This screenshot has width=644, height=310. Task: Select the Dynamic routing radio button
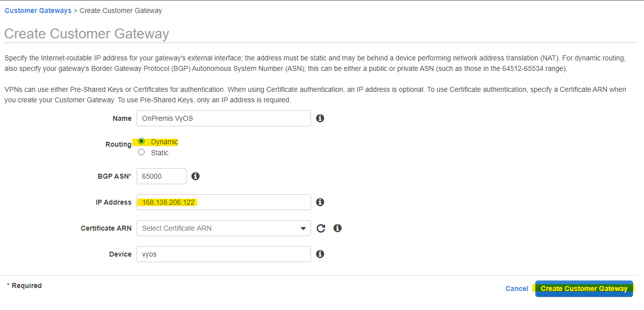click(x=142, y=141)
